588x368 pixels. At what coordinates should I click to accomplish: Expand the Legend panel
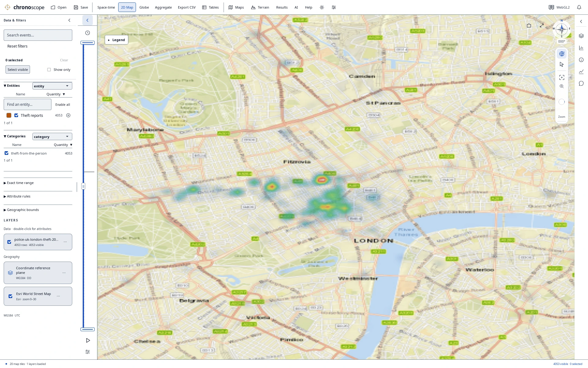click(116, 40)
